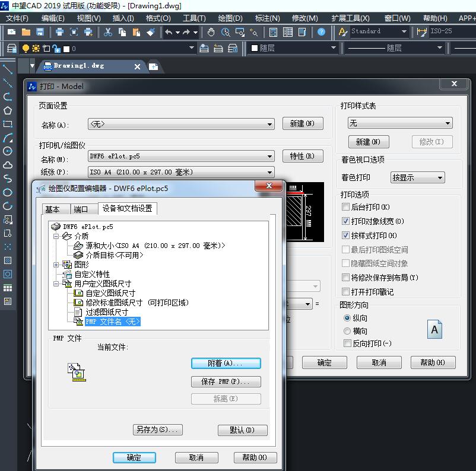Open the Help question mark icon
Screen dimensions: 476x471
[x=321, y=31]
